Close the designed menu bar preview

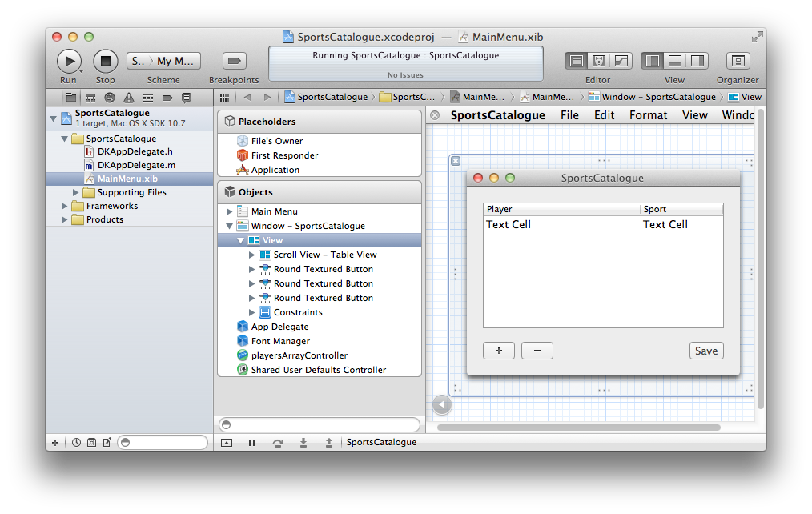tap(435, 115)
